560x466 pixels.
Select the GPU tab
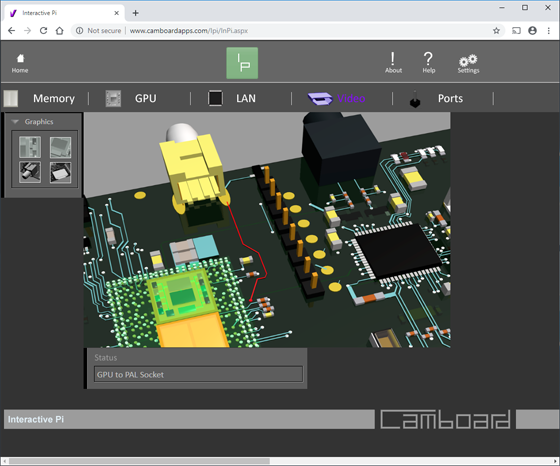click(x=145, y=99)
